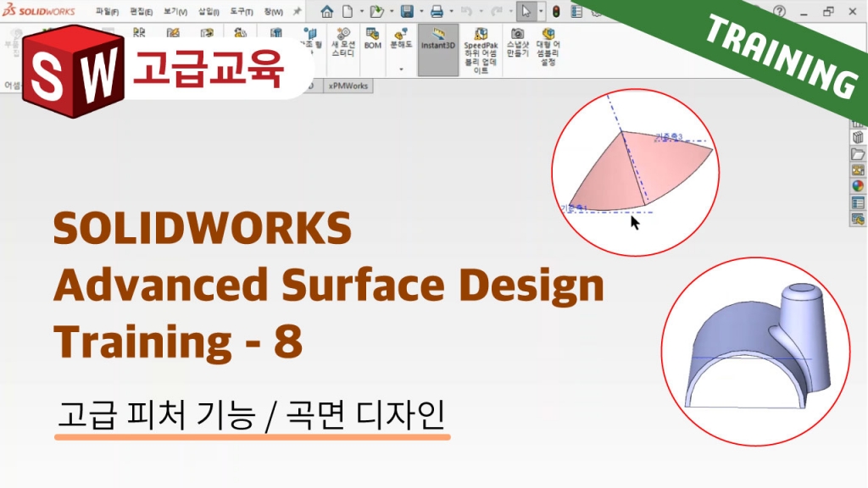This screenshot has width=868, height=488.
Task: Activate the Select cursor tool
Action: click(x=526, y=11)
